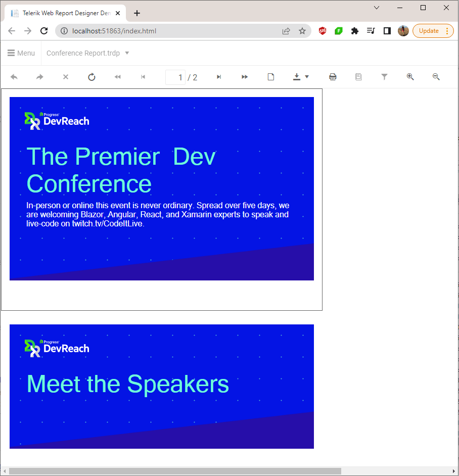This screenshot has width=459, height=476.
Task: Minimize the browser window
Action: [400, 8]
